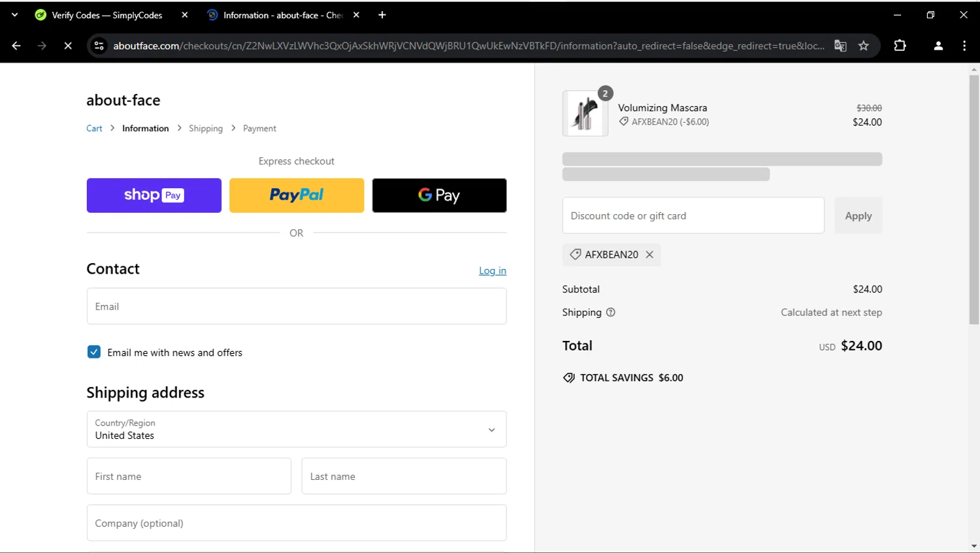This screenshot has width=980, height=553.
Task: Click the Subtotal label
Action: click(581, 289)
